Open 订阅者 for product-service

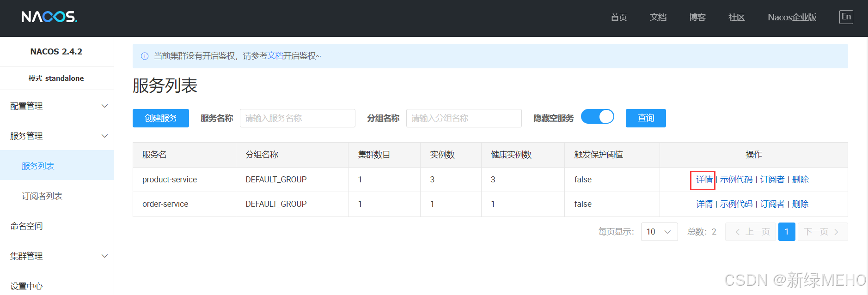[x=772, y=180]
